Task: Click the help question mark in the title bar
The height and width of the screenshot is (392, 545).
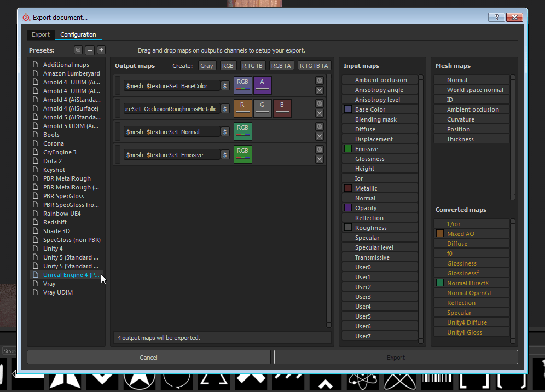Action: 496,18
